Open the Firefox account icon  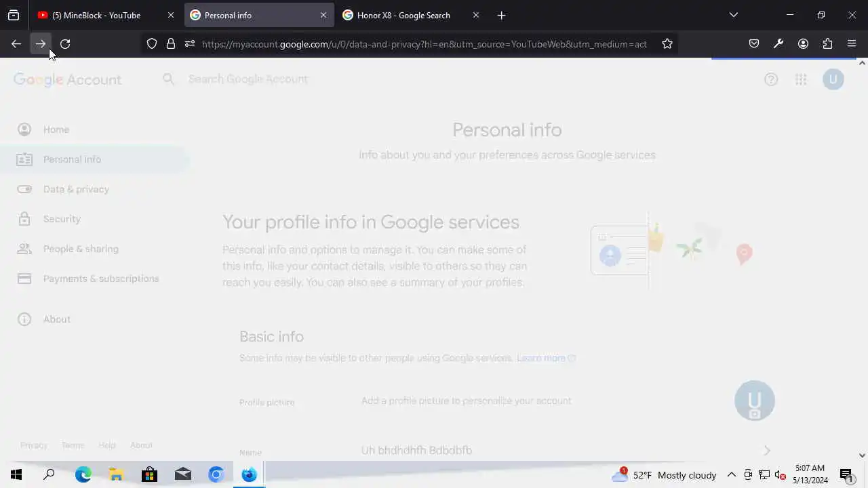[803, 43]
